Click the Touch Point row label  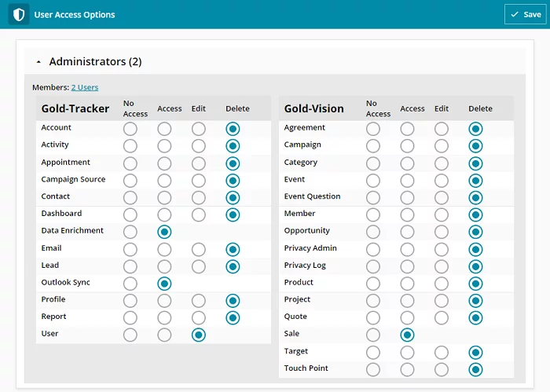(x=306, y=368)
